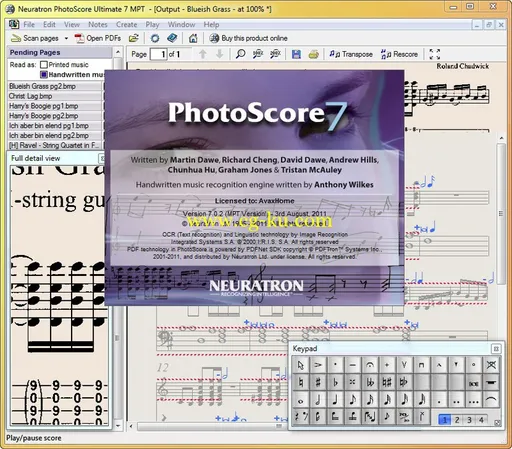Click the flat sign on Keypad

(335, 383)
